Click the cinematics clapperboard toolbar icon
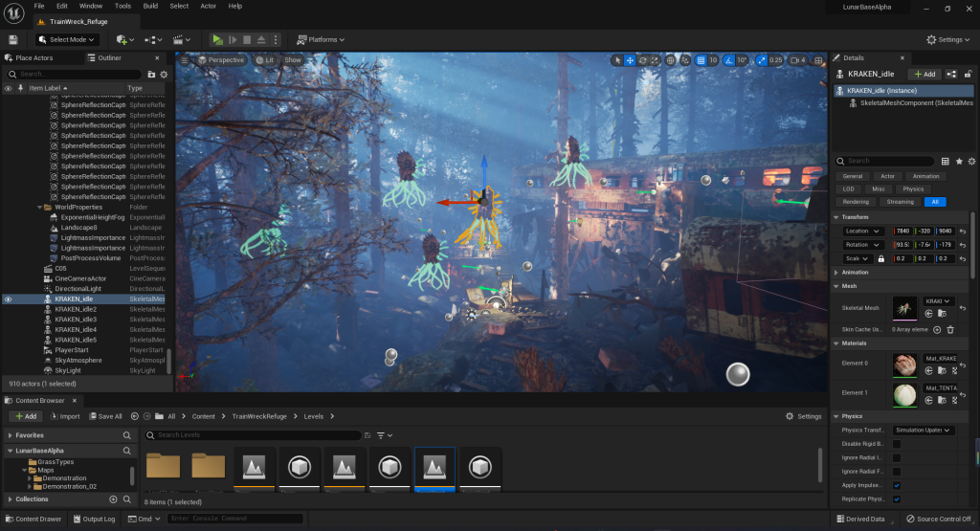980x531 pixels. point(180,39)
